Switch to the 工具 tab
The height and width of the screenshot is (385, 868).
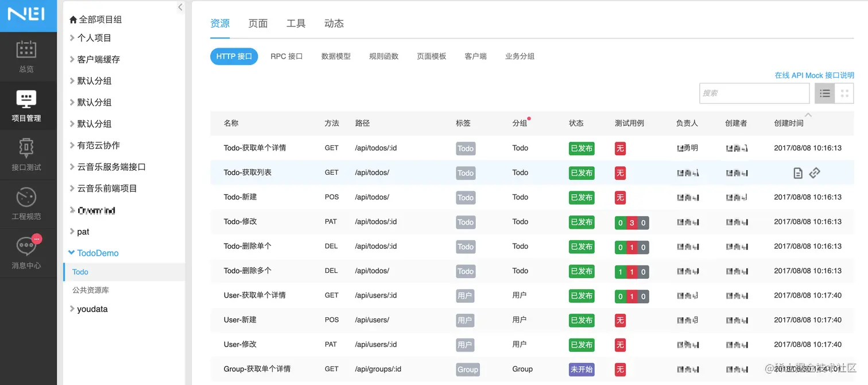point(296,24)
